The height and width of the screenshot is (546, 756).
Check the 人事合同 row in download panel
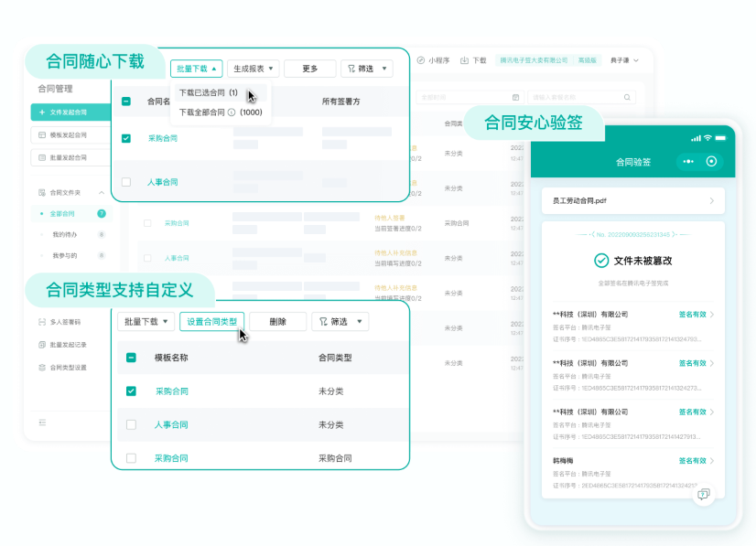pyautogui.click(x=125, y=182)
